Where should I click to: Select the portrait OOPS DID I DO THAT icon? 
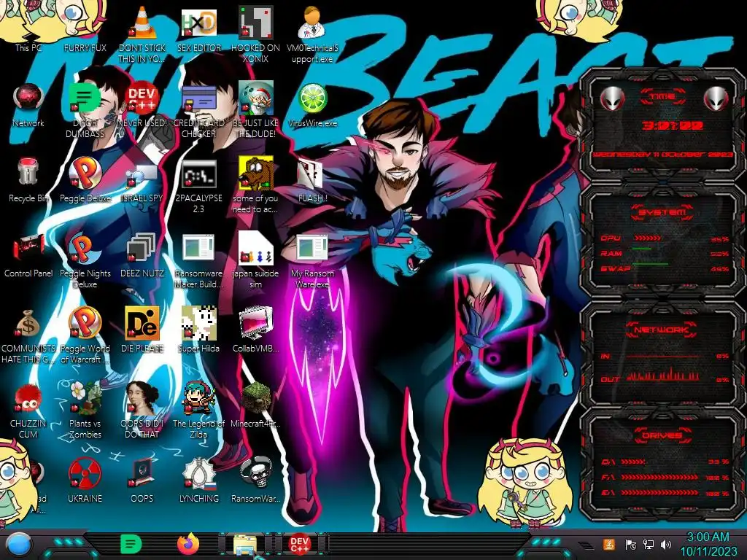142,398
